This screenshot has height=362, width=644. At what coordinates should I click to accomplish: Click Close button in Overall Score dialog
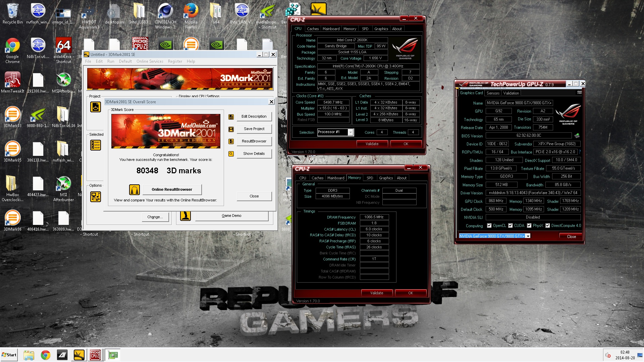point(254,196)
